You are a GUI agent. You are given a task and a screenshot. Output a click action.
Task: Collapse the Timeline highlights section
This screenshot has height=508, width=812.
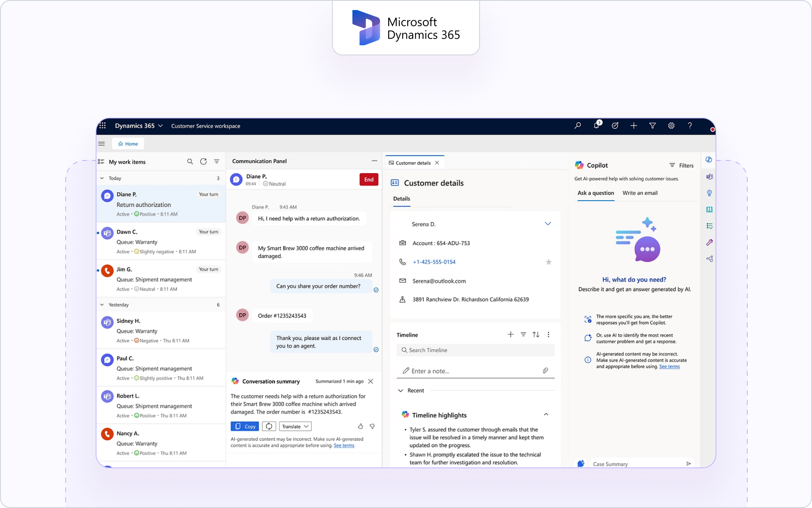[x=546, y=414]
